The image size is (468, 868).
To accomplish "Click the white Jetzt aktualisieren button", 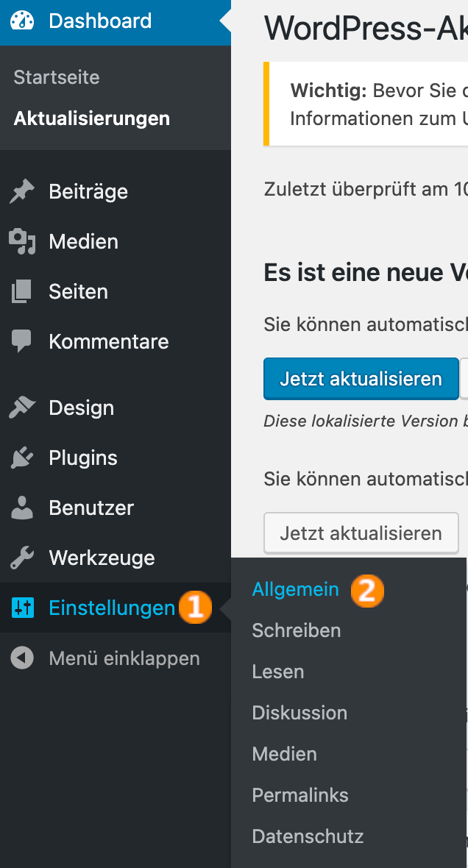I will point(361,533).
